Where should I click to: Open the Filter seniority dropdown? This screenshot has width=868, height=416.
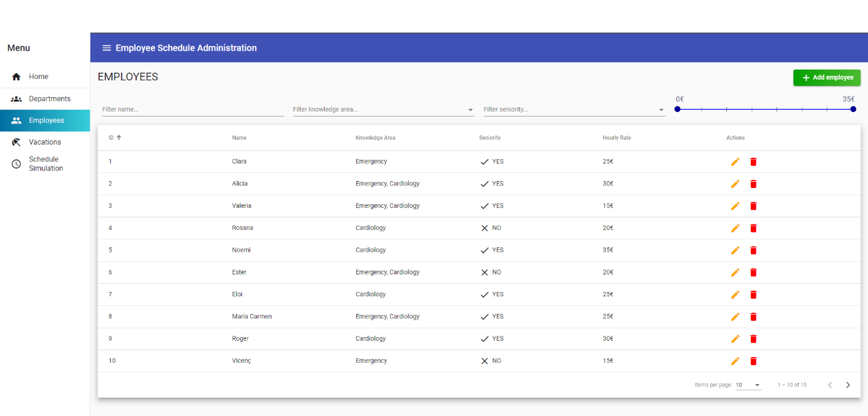(574, 109)
